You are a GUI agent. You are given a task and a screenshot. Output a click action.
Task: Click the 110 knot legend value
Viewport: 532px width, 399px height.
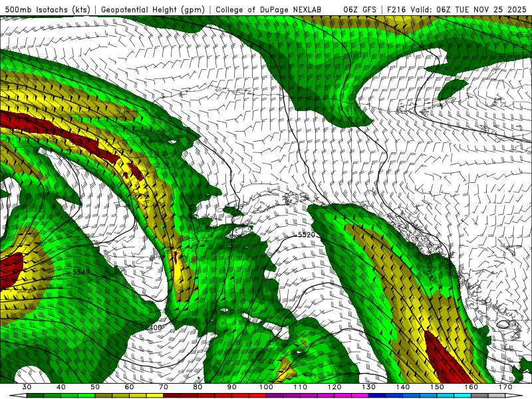[301, 387]
